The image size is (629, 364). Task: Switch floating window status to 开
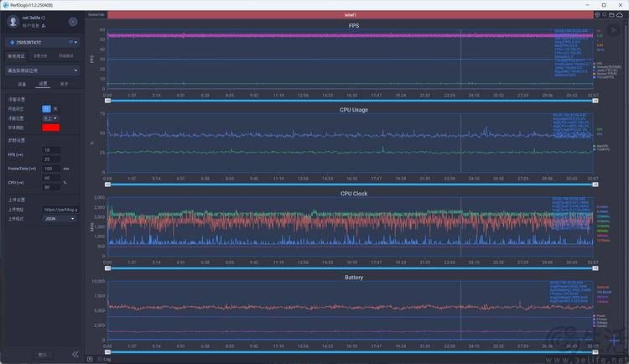click(x=46, y=109)
